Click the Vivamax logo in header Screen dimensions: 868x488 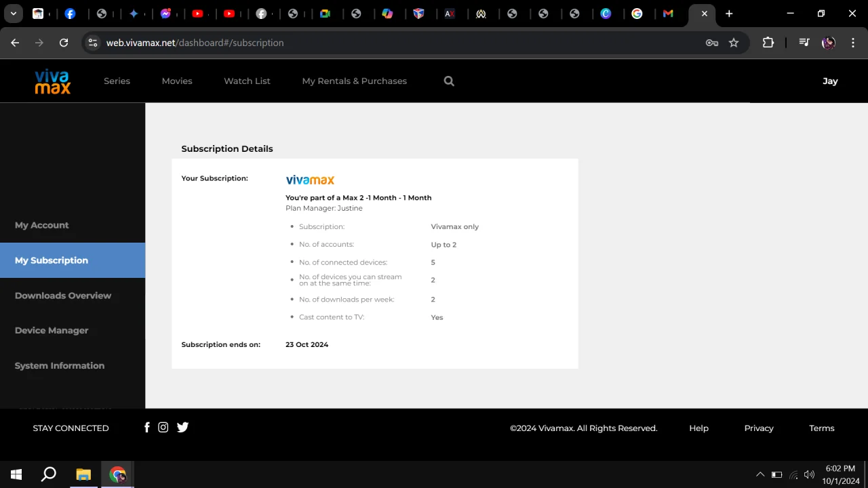(53, 81)
